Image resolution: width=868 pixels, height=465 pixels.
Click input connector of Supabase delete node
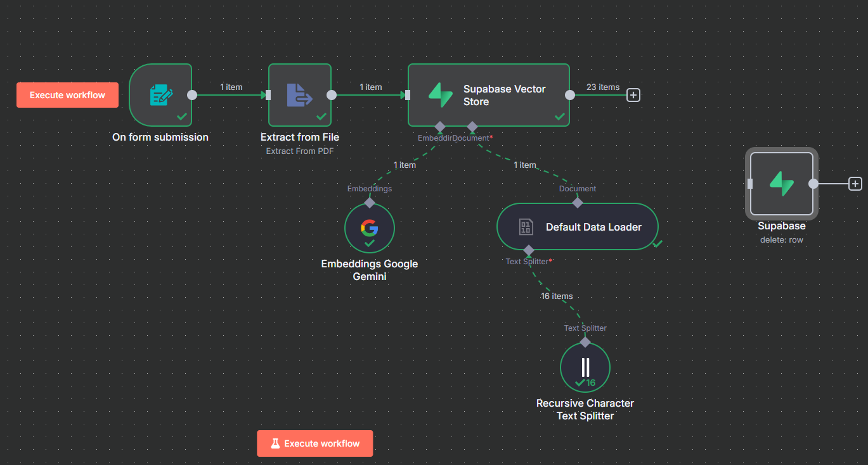pyautogui.click(x=750, y=184)
